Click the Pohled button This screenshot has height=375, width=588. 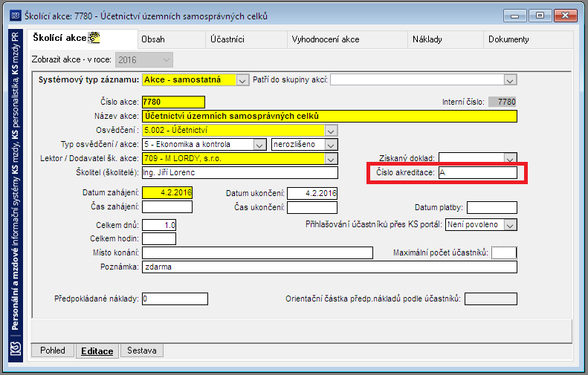(53, 350)
